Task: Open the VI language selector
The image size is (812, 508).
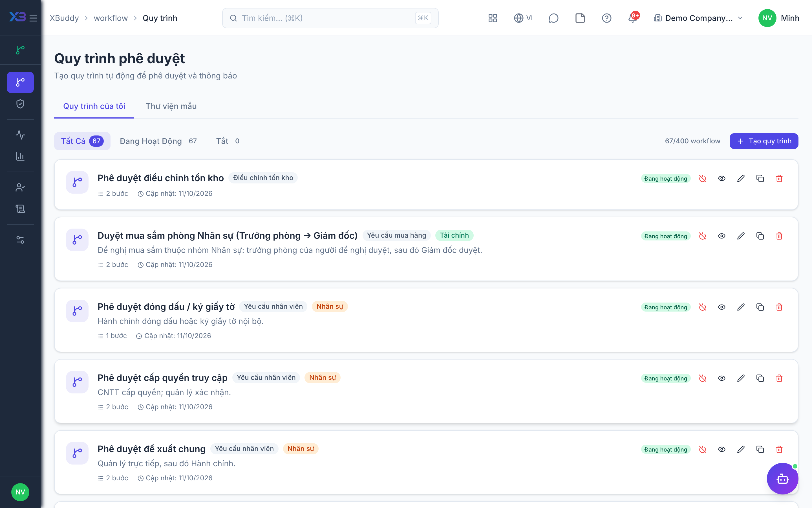Action: 523,18
